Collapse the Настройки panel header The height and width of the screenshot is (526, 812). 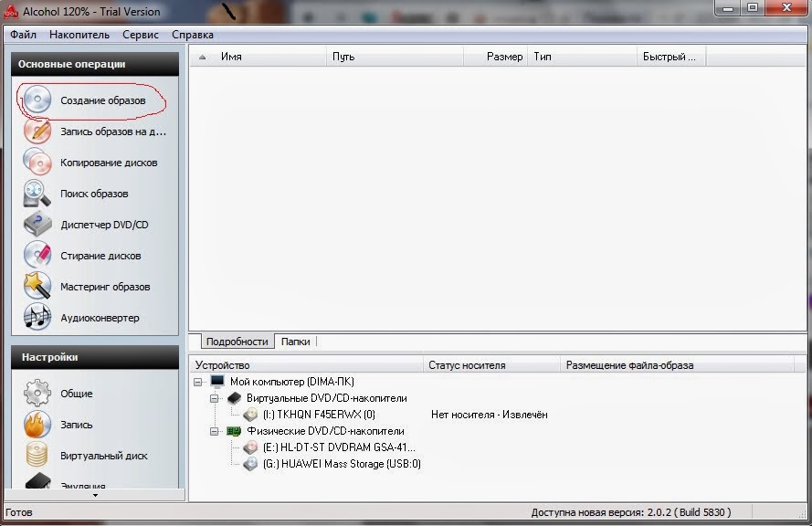tap(95, 357)
